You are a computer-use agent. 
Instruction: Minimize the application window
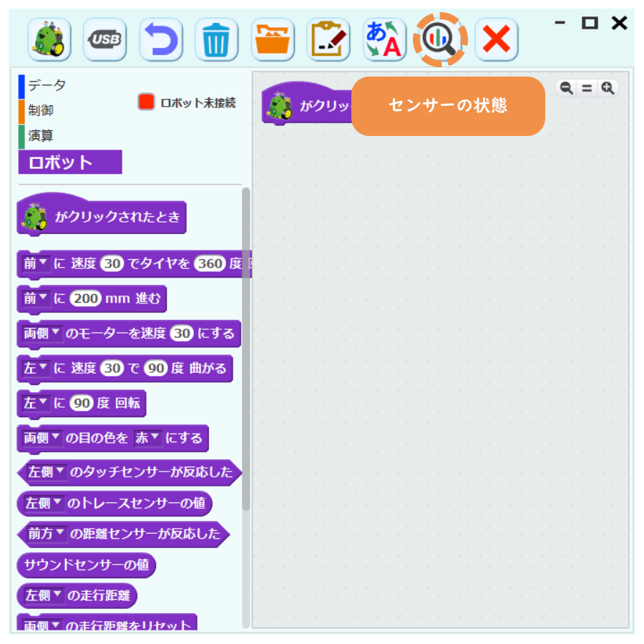(x=560, y=23)
